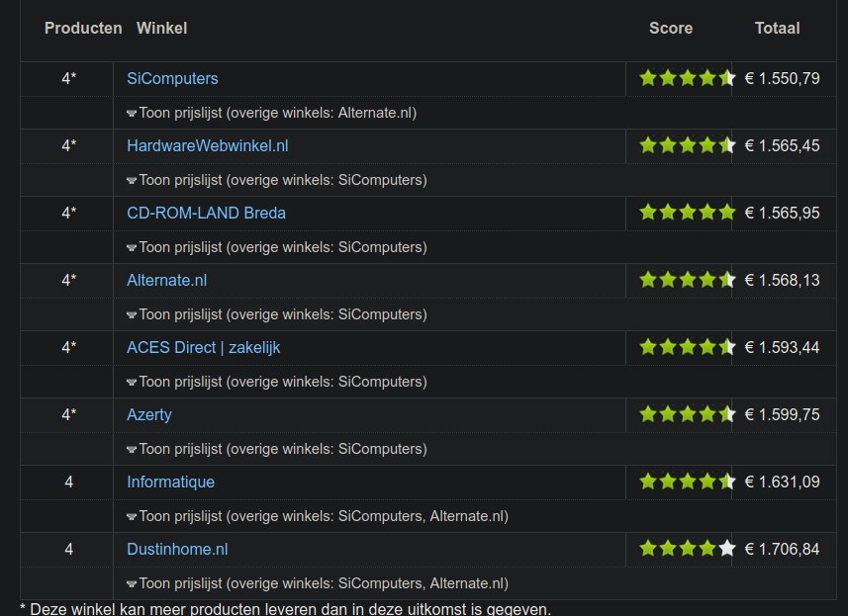This screenshot has width=848, height=616.
Task: Show the price list under ACES Direct
Action: [277, 382]
